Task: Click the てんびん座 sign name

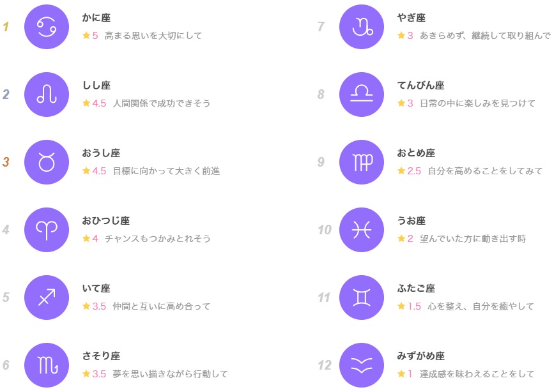Action: tap(420, 85)
